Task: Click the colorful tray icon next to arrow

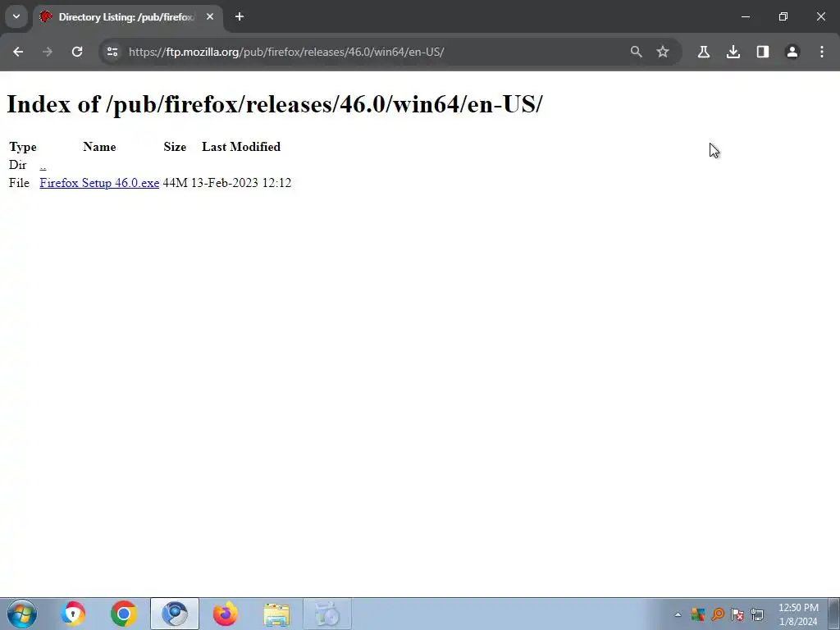Action: (697, 614)
